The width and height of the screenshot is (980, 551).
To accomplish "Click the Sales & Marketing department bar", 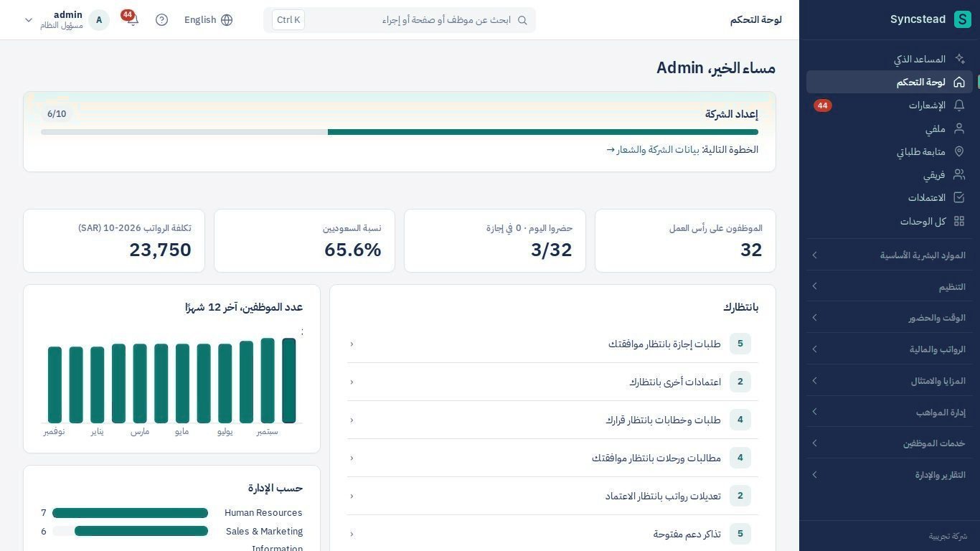I will (130, 532).
